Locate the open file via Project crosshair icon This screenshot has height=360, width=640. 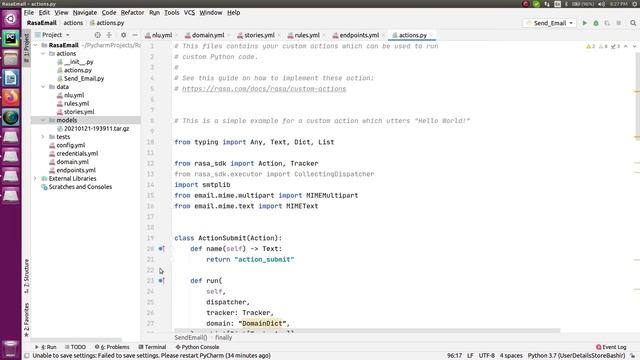tap(98, 35)
